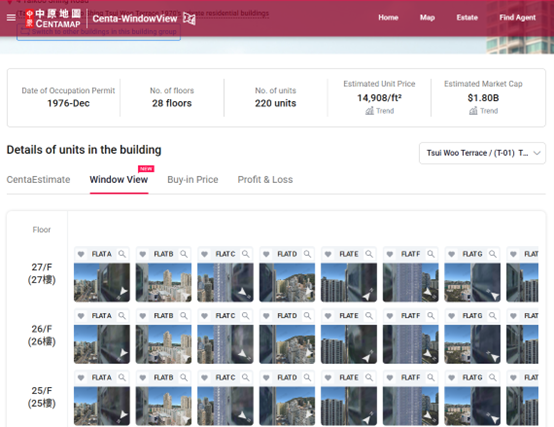
Task: Select the 27/F floor label
Action: tap(42, 273)
